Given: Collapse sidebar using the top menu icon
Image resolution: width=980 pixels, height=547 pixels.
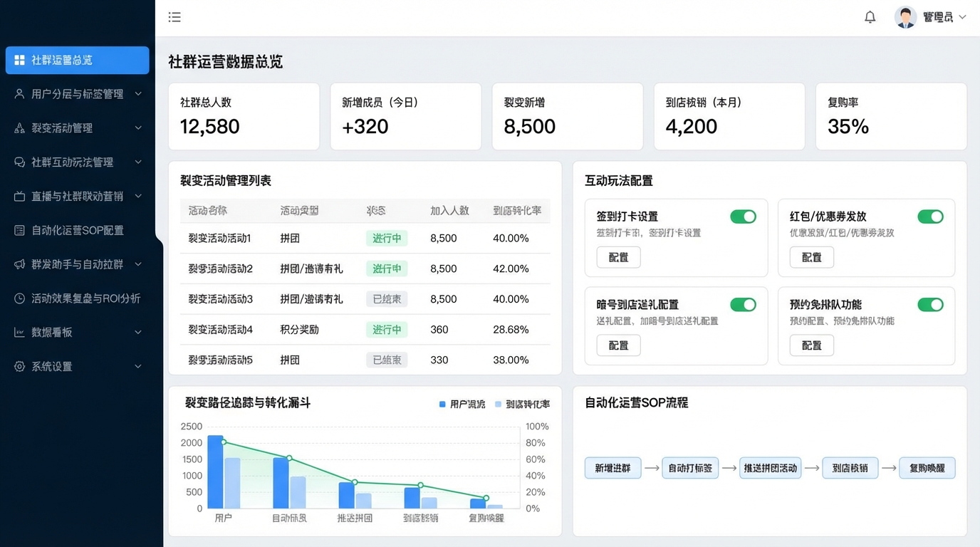Looking at the screenshot, I should 174,17.
